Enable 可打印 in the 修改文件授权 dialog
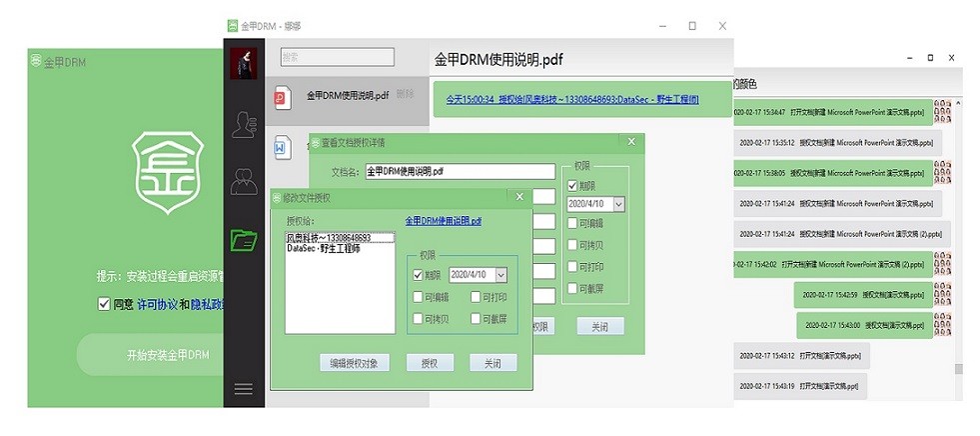980x436 pixels. [x=474, y=297]
